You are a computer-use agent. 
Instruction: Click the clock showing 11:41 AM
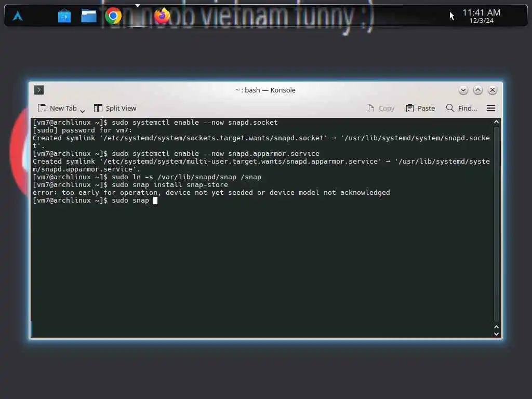coord(481,12)
